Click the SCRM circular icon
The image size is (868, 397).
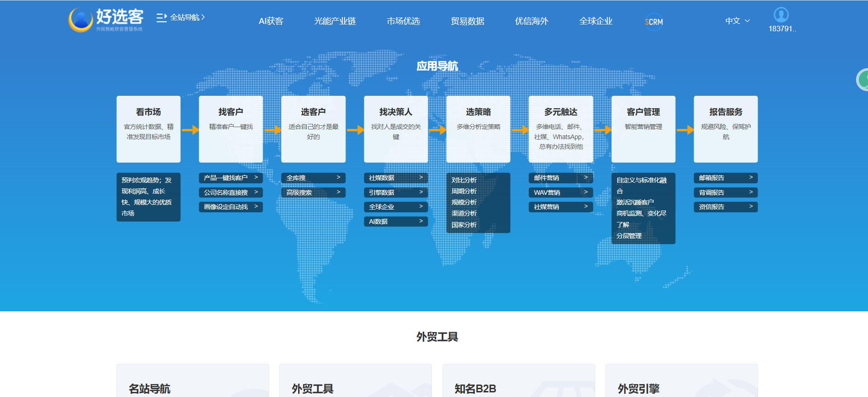click(654, 22)
